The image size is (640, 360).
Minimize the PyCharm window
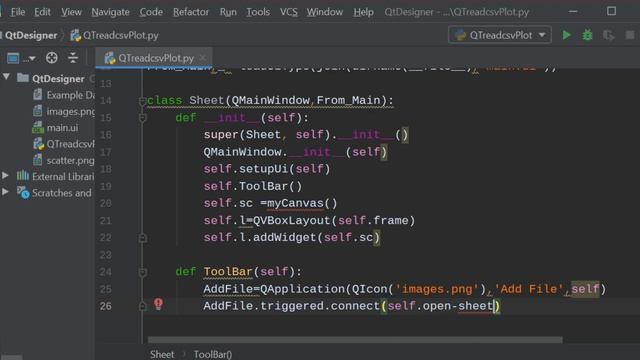point(573,11)
